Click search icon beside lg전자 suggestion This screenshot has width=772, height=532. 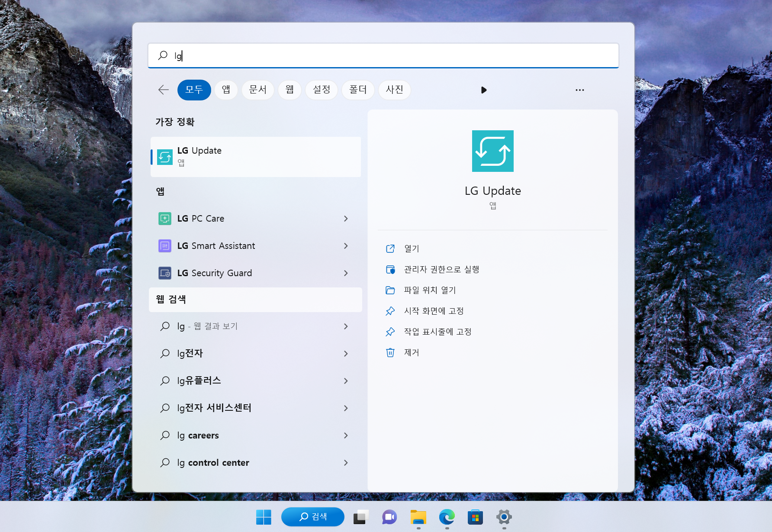pos(165,354)
